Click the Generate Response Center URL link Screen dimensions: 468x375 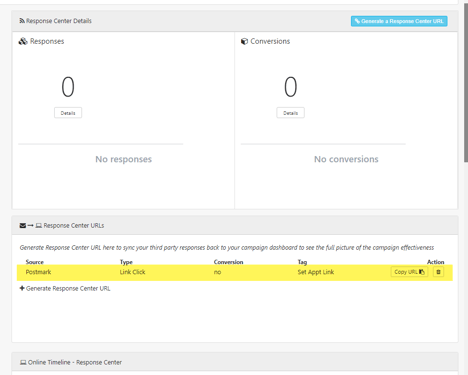(68, 288)
